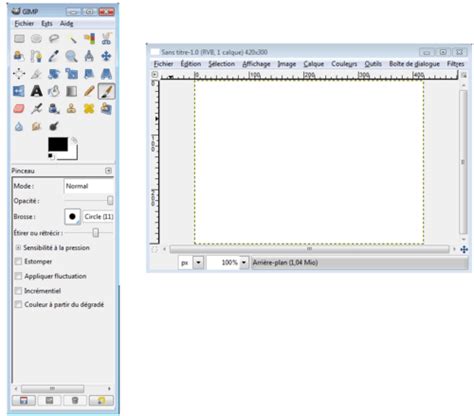This screenshot has height=416, width=474.
Task: Open the Exts menu in toolbox
Action: tap(47, 24)
